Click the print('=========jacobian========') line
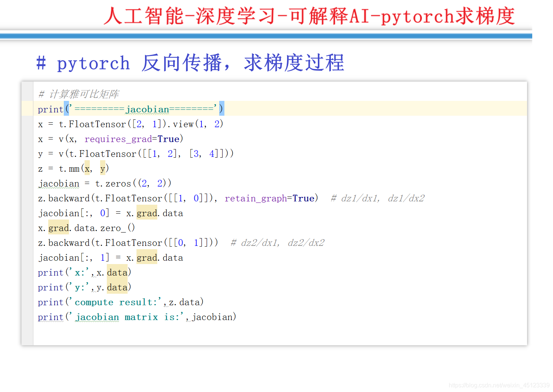 click(x=131, y=109)
